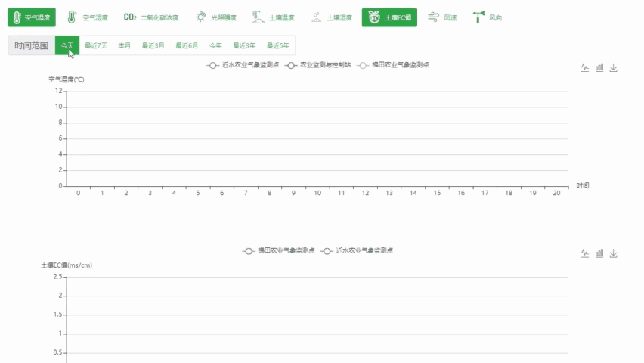Click the 空气湿度 humidity icon
Viewport: 644px width, 363px height.
point(71,17)
